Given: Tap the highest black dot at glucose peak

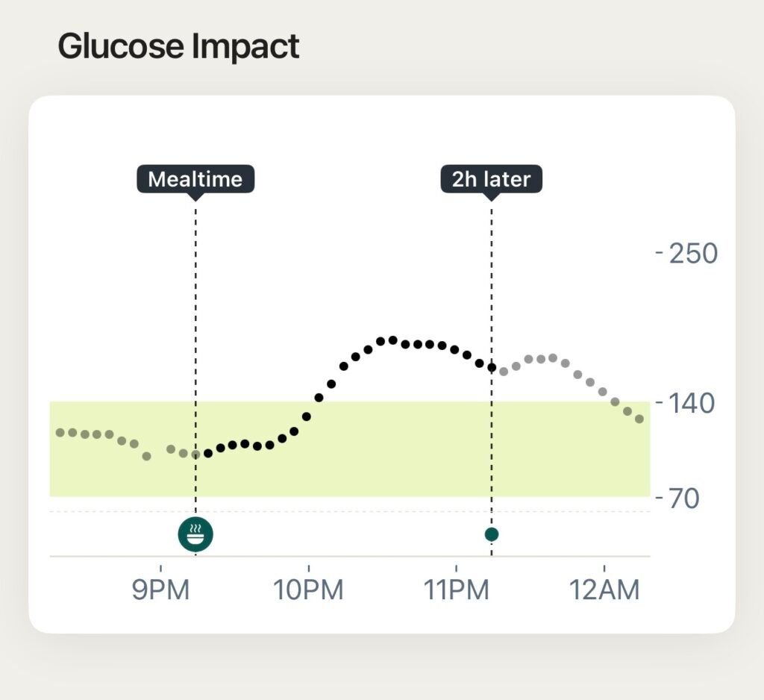Looking at the screenshot, I should [x=392, y=340].
